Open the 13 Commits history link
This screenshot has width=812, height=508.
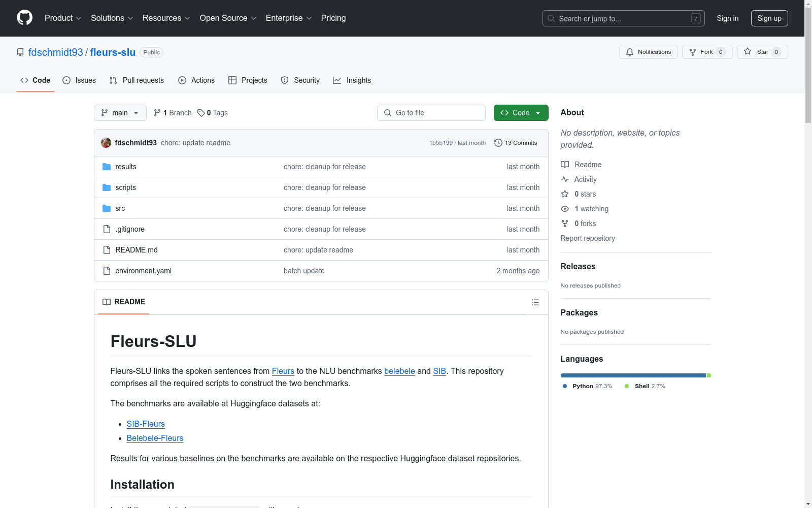click(516, 143)
